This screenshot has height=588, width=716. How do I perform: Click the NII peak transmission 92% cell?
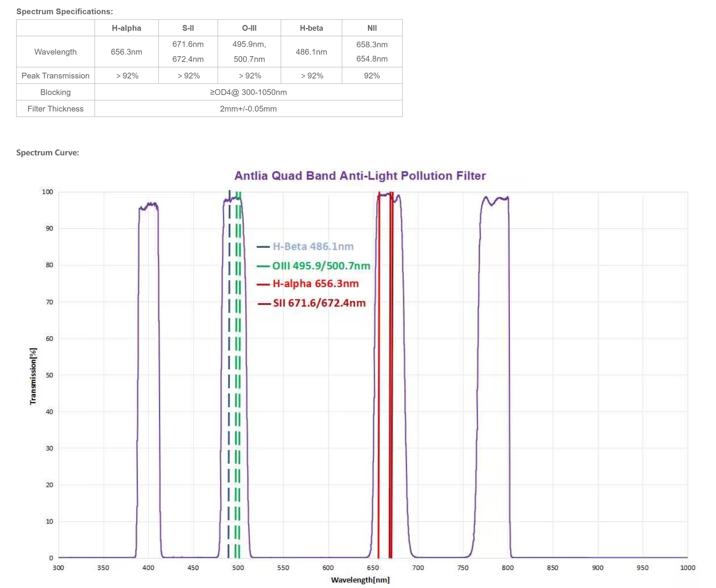tap(372, 76)
